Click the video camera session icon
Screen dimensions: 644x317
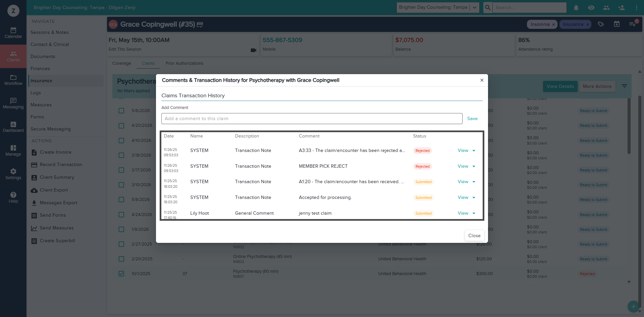(x=253, y=50)
